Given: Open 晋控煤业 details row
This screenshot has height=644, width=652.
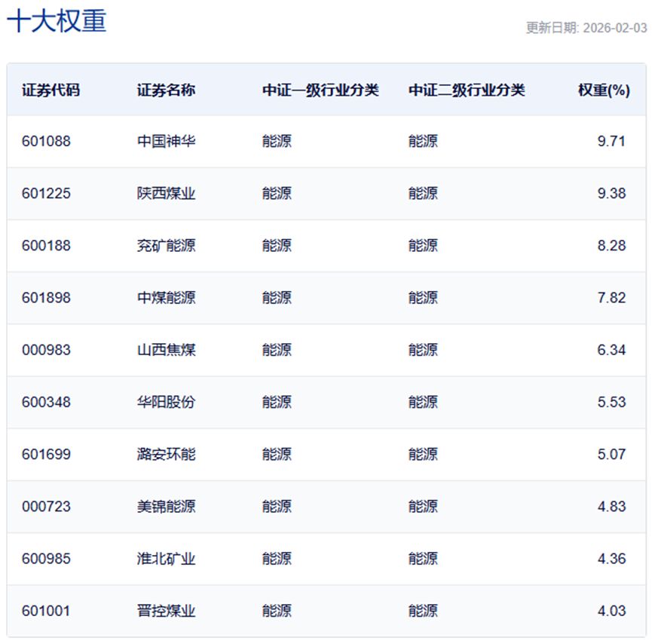Looking at the screenshot, I should (162, 611).
